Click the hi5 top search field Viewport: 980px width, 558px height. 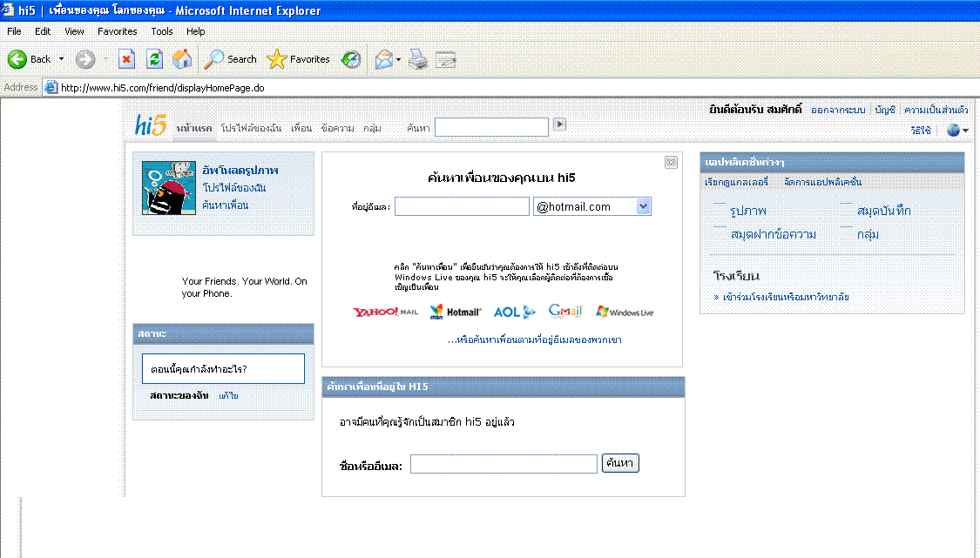(x=492, y=127)
